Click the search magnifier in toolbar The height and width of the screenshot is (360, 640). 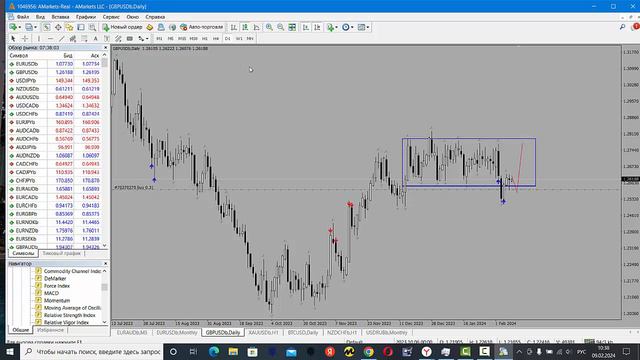click(622, 27)
